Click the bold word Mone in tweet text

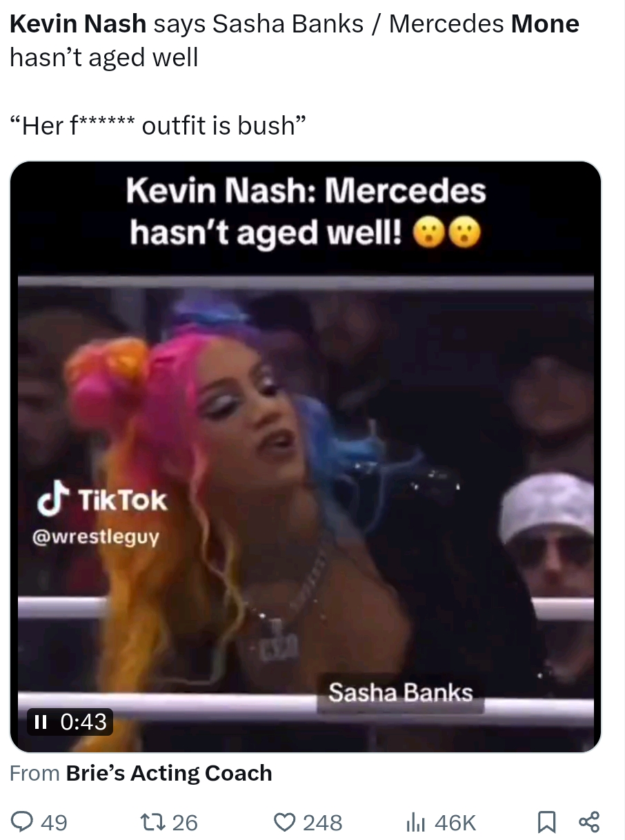click(545, 24)
